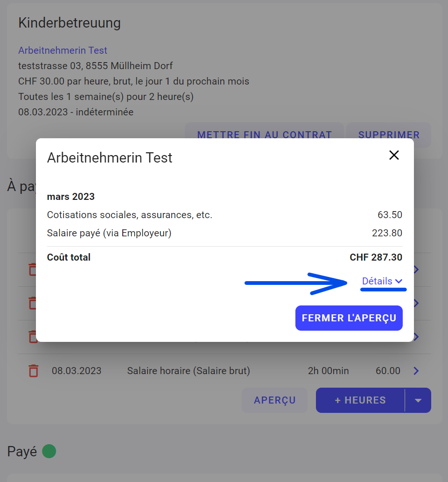Click the FERMER L'APERÇU button
This screenshot has height=482, width=448.
coord(349,318)
